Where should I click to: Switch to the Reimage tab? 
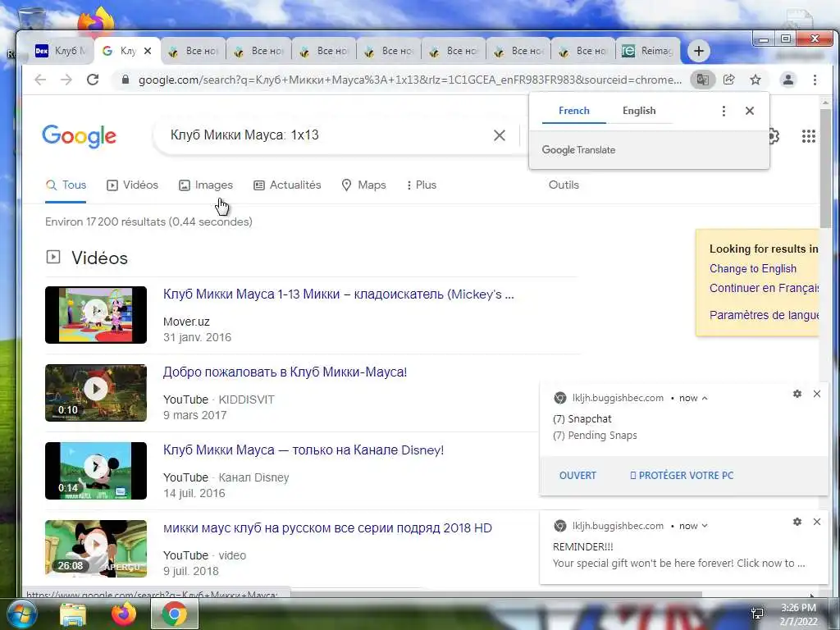tap(647, 51)
